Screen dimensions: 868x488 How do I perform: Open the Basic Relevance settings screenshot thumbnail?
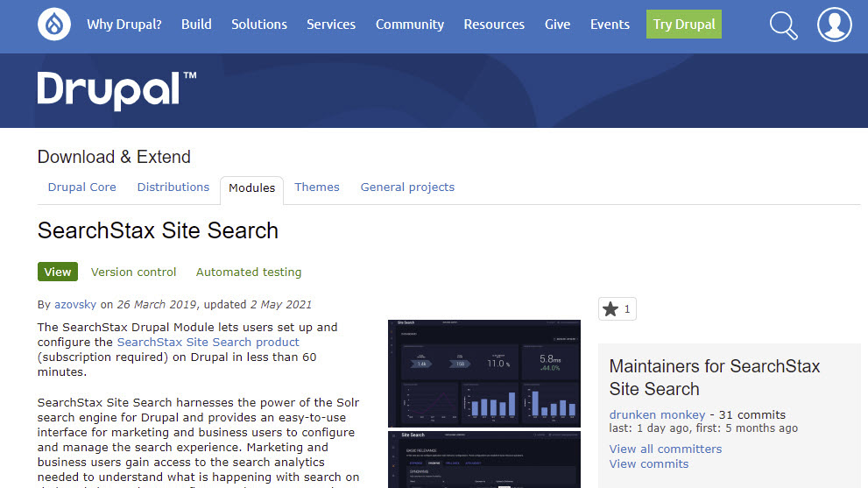[484, 460]
